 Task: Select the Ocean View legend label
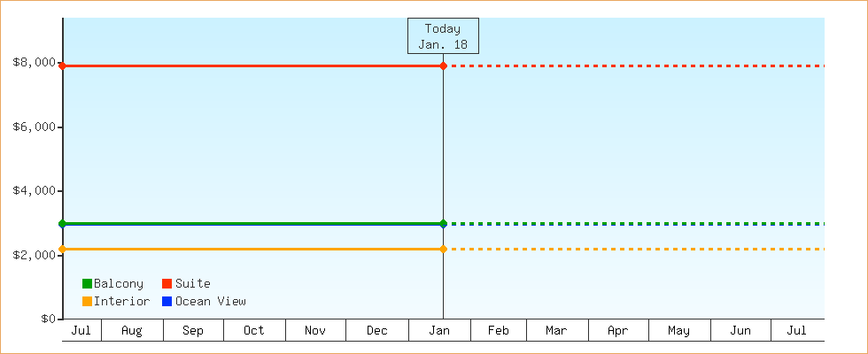[211, 302]
